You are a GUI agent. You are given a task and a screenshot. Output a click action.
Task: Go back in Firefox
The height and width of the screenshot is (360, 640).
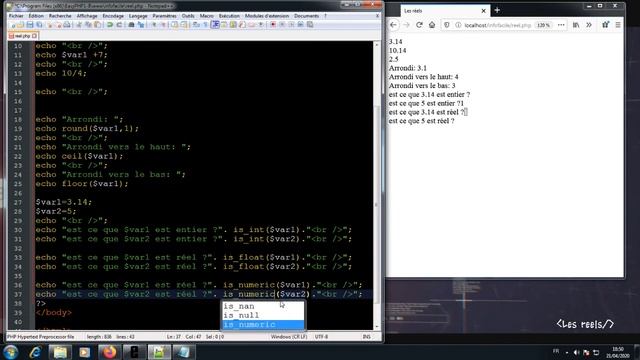click(393, 25)
